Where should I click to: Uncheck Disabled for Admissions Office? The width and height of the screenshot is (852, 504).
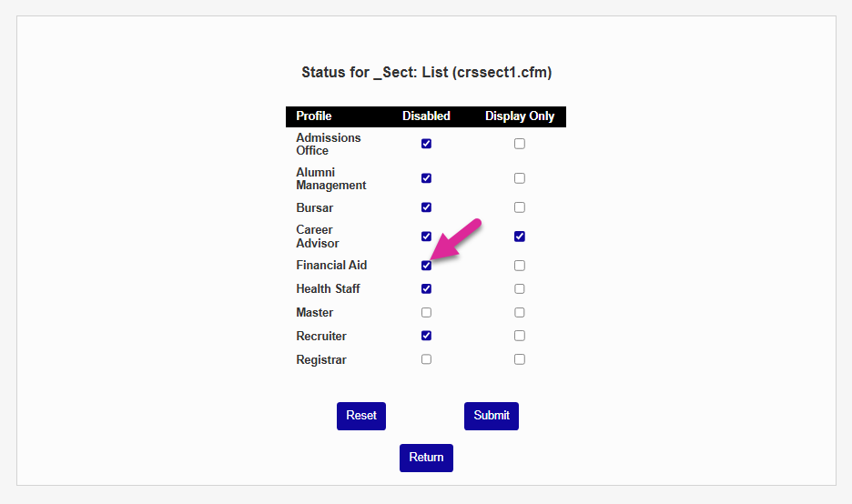click(426, 144)
